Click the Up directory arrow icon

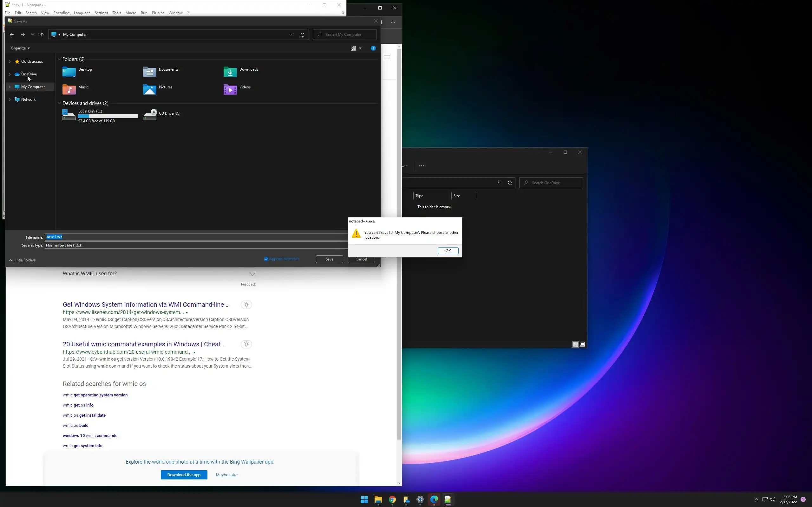pyautogui.click(x=42, y=35)
